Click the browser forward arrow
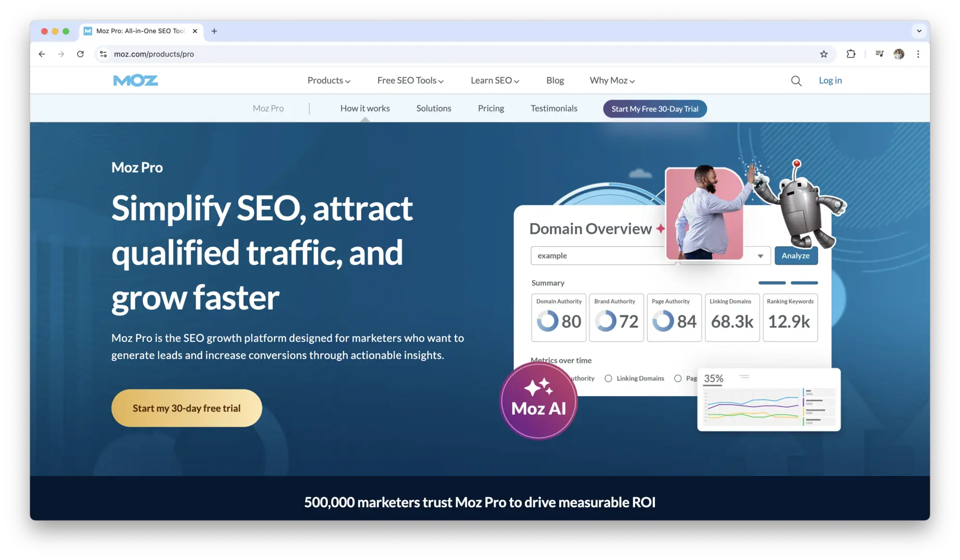 (x=61, y=54)
